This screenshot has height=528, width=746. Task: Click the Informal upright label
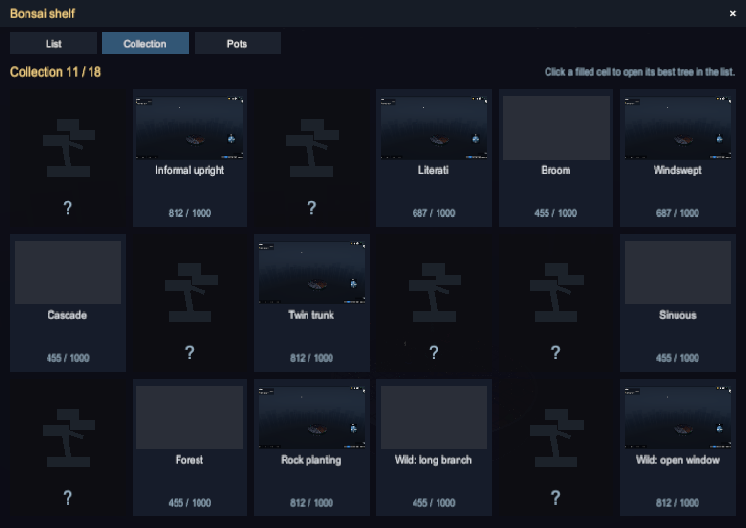189,170
